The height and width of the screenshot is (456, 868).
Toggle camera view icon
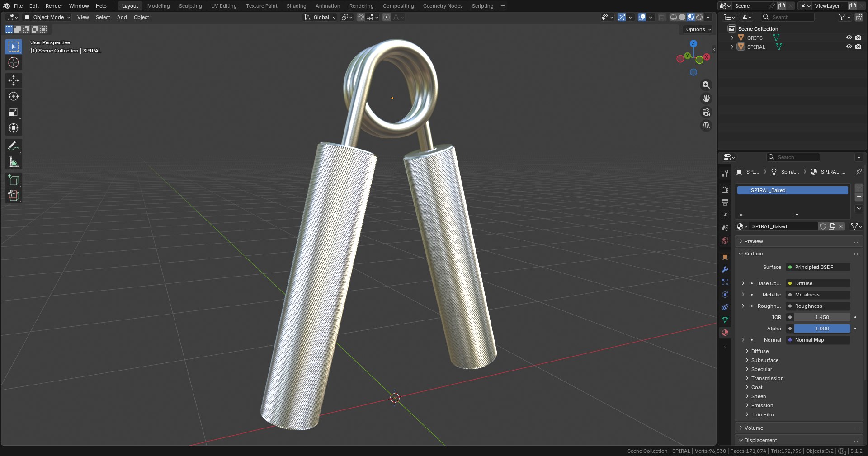[706, 112]
